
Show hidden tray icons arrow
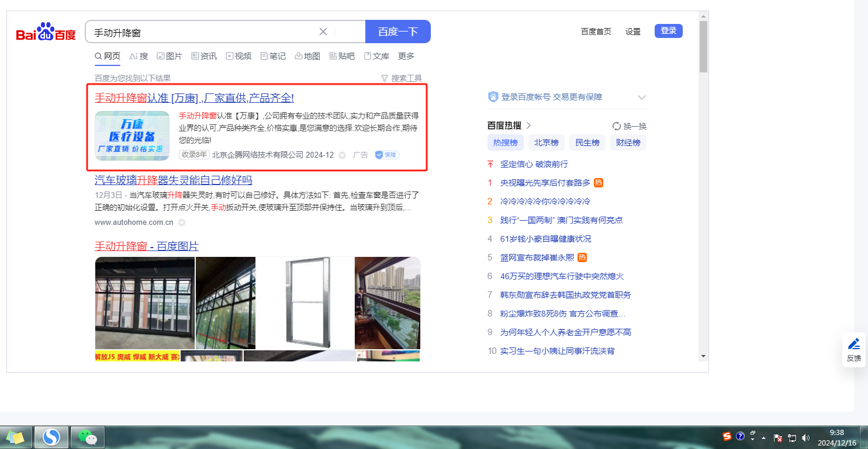[763, 437]
